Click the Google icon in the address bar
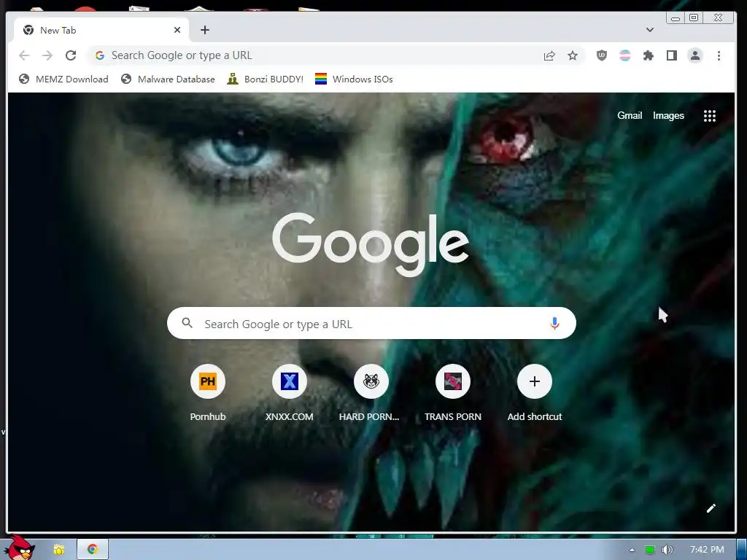This screenshot has width=747, height=560. 99,55
